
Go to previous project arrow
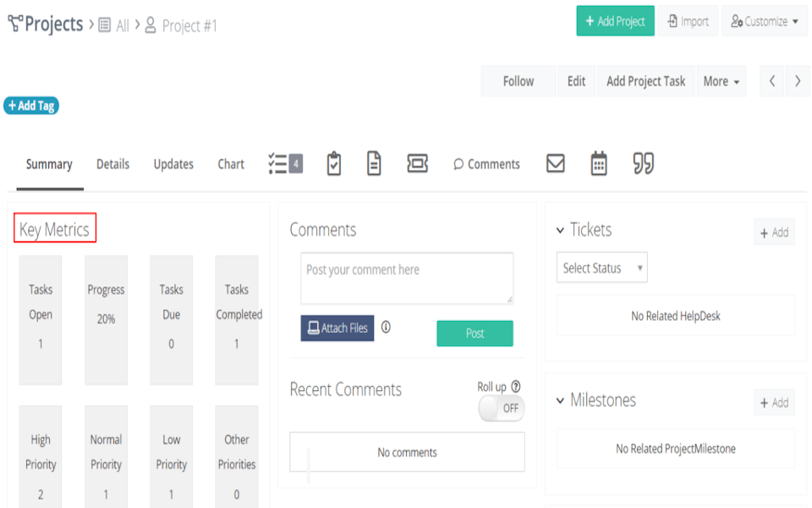(772, 81)
